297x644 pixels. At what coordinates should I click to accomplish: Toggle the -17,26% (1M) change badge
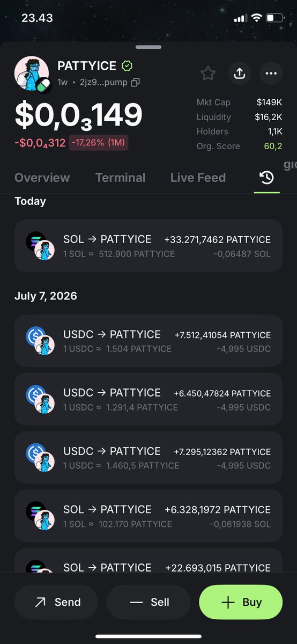(x=99, y=143)
